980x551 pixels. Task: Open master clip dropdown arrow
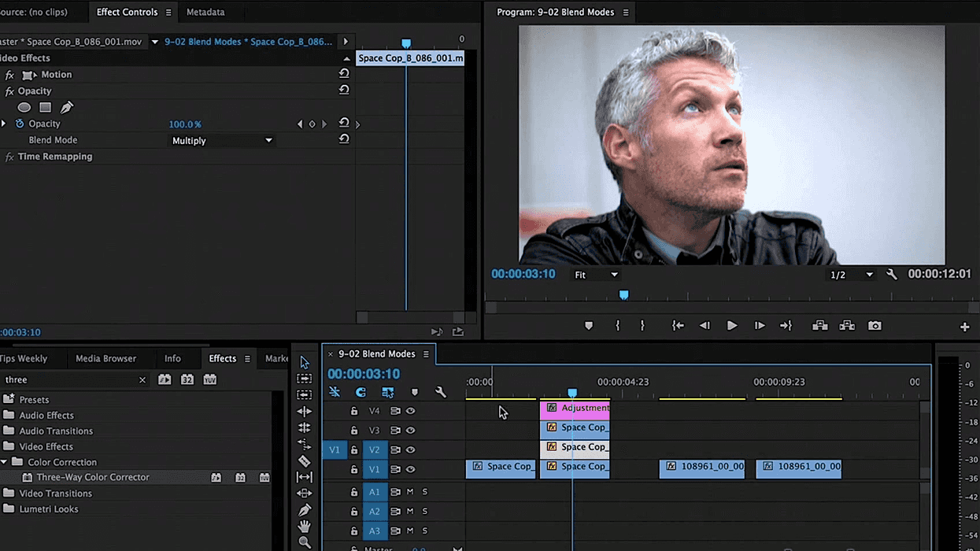coord(154,42)
